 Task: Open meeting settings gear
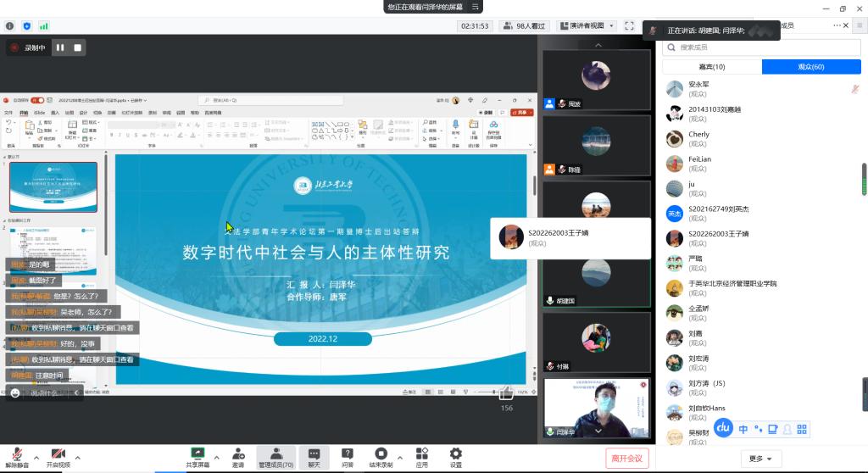(455, 458)
